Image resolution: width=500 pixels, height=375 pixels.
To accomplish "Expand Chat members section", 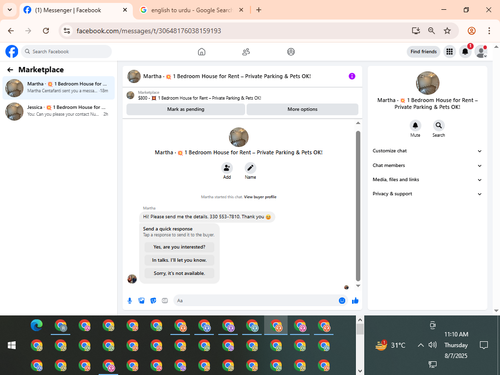I will 427,165.
